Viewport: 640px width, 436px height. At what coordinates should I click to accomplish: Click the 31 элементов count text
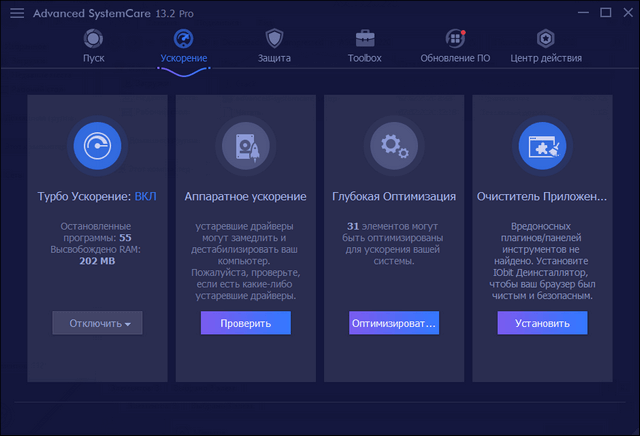pos(353,226)
